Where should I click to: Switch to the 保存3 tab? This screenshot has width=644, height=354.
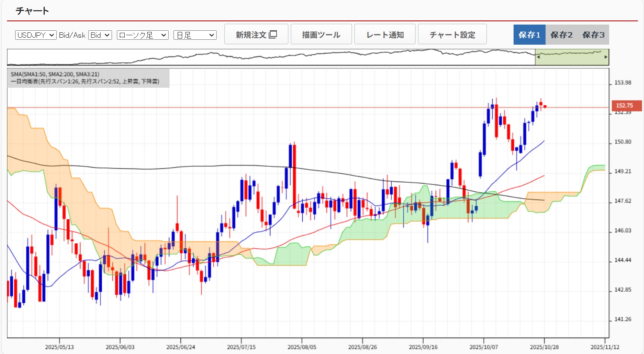tap(593, 35)
